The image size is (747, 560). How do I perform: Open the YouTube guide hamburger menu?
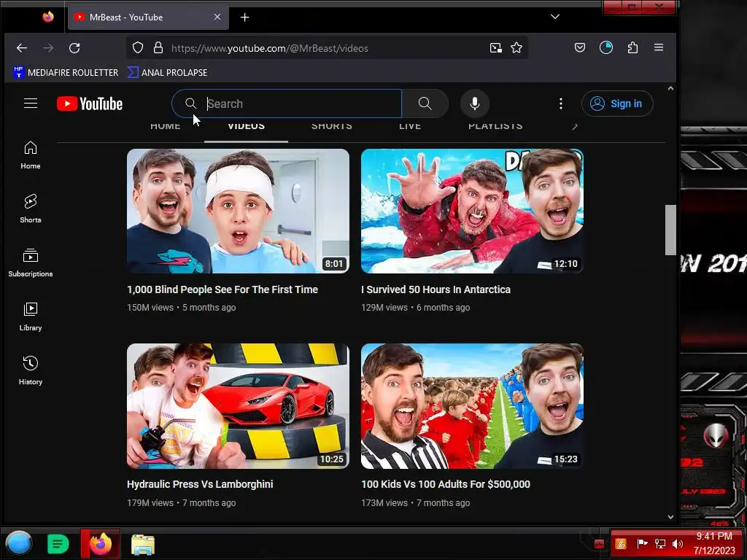coord(31,104)
